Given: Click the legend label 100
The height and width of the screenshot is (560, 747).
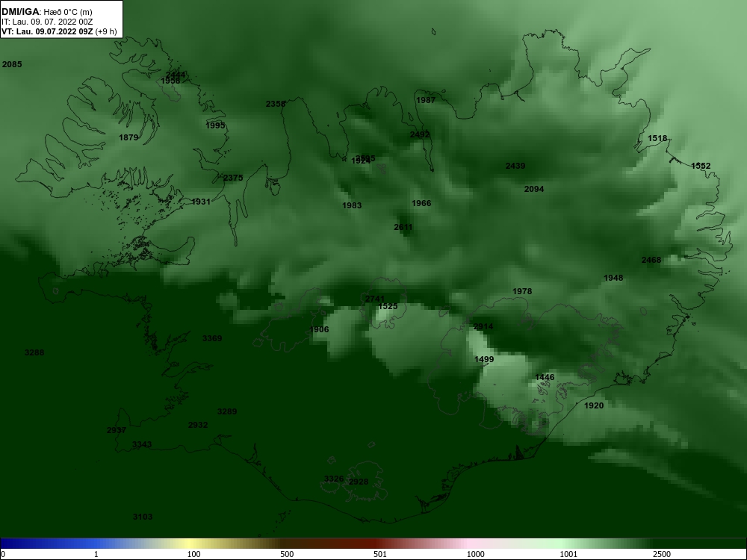Looking at the screenshot, I should click(193, 554).
